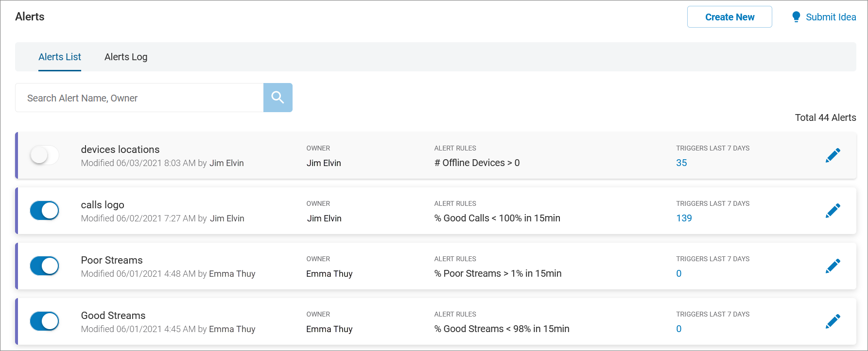Turn off the Poor Streams alert switch
This screenshot has height=351, width=868.
click(44, 266)
